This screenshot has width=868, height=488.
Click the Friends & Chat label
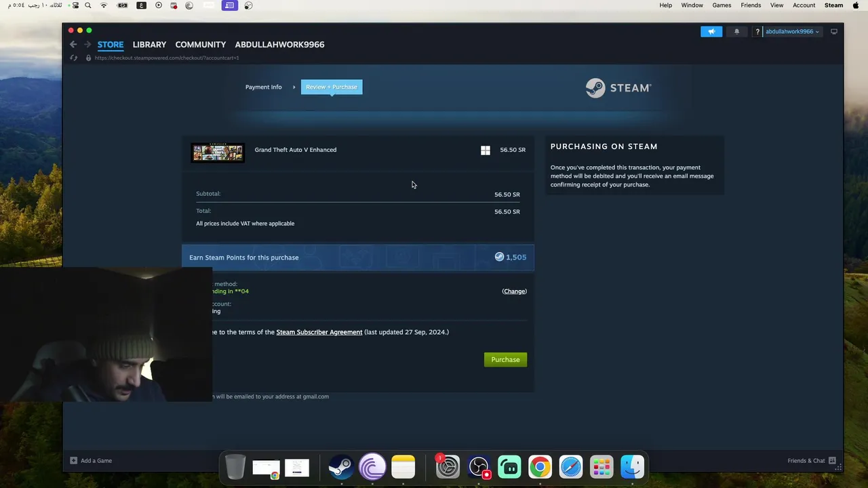806,461
